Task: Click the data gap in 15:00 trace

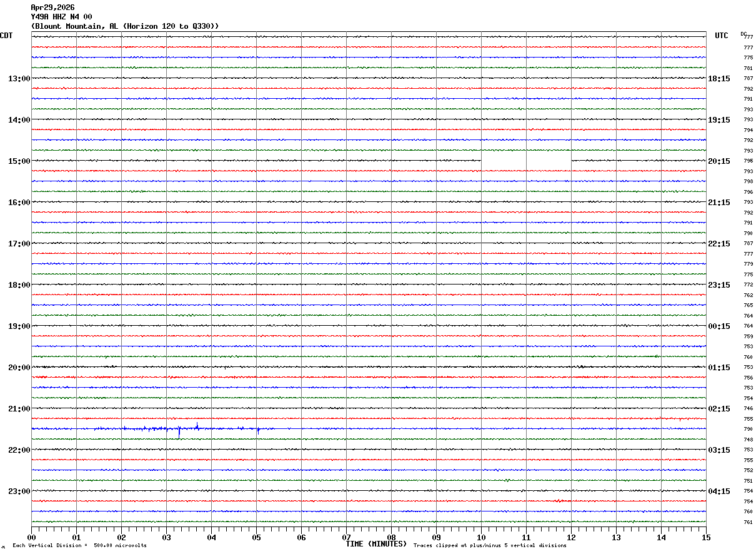Action: pyautogui.click(x=526, y=161)
